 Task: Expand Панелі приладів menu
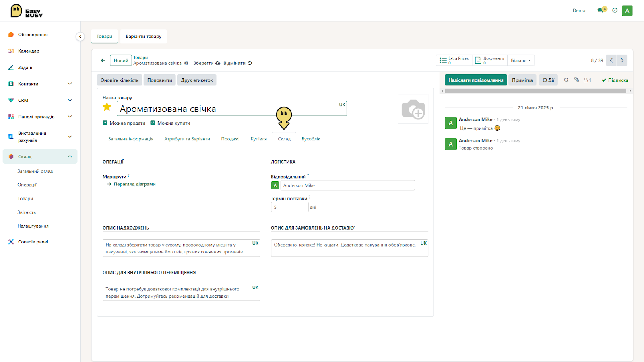coord(70,117)
